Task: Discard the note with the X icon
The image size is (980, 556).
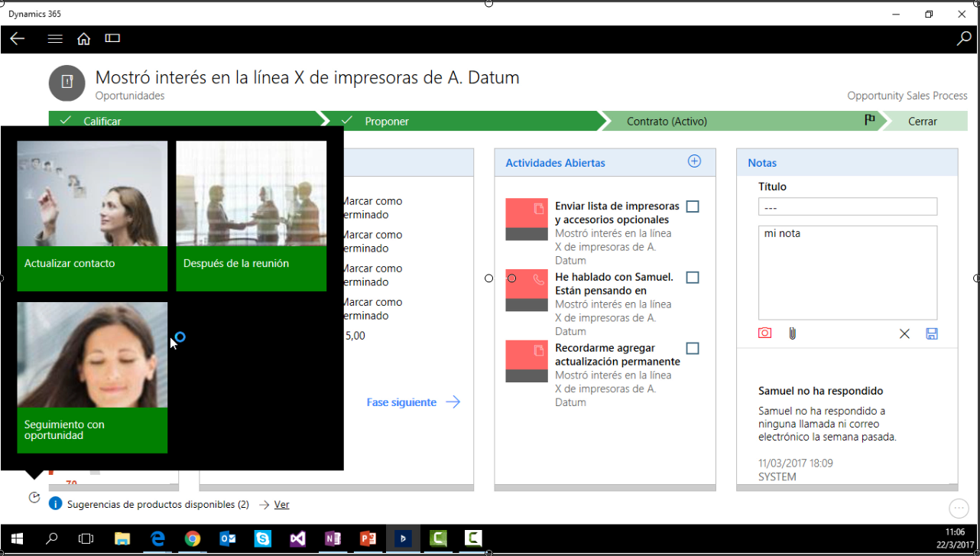Action: tap(904, 333)
